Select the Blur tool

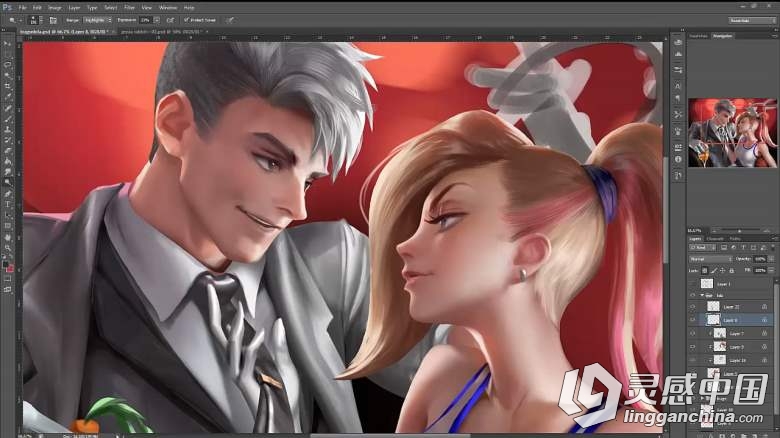coord(8,171)
